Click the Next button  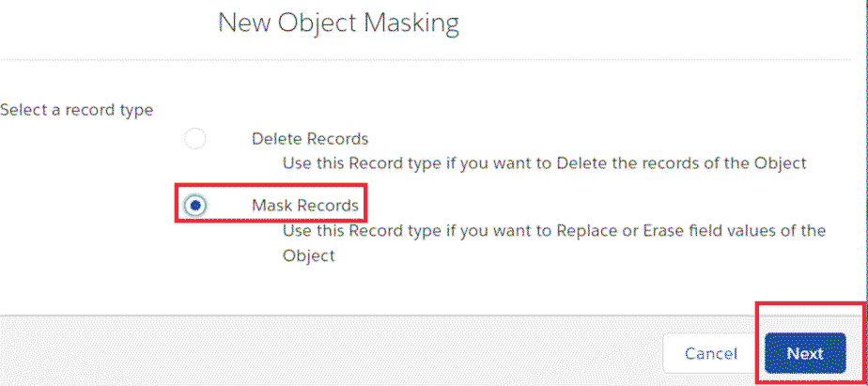click(x=804, y=353)
